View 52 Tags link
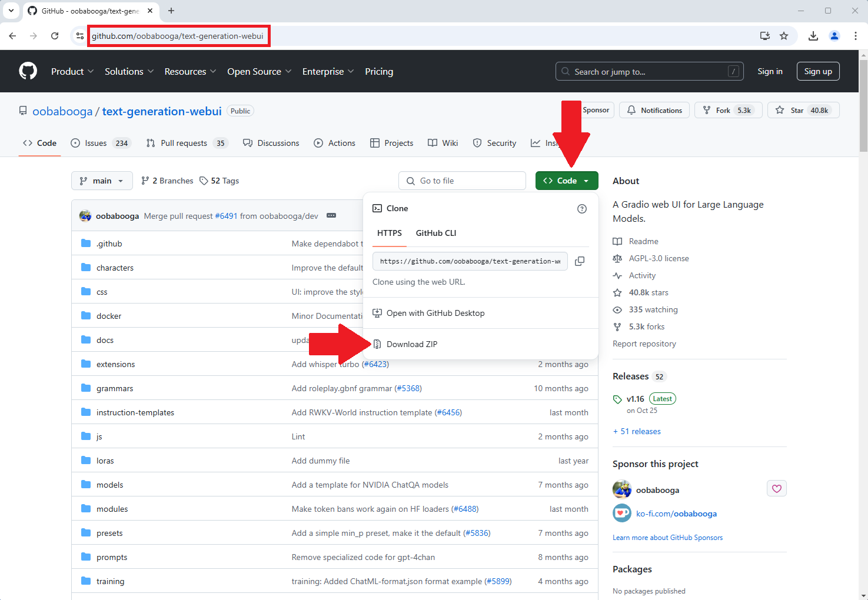 [x=220, y=181]
